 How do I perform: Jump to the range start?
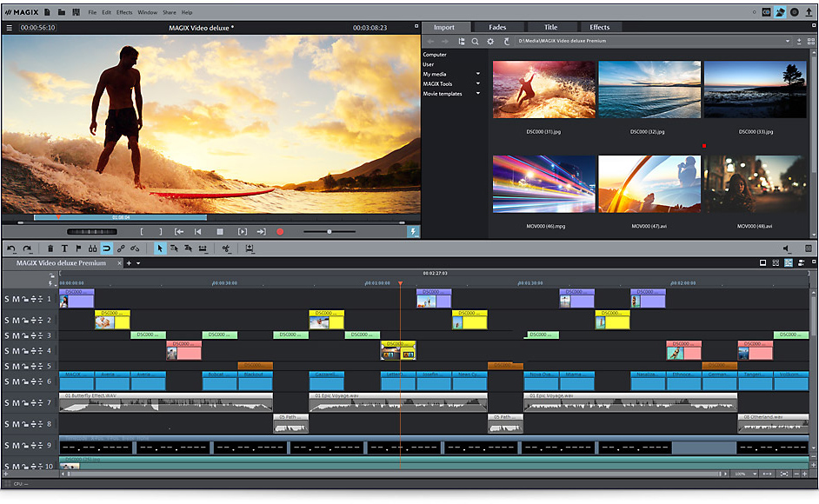point(179,231)
